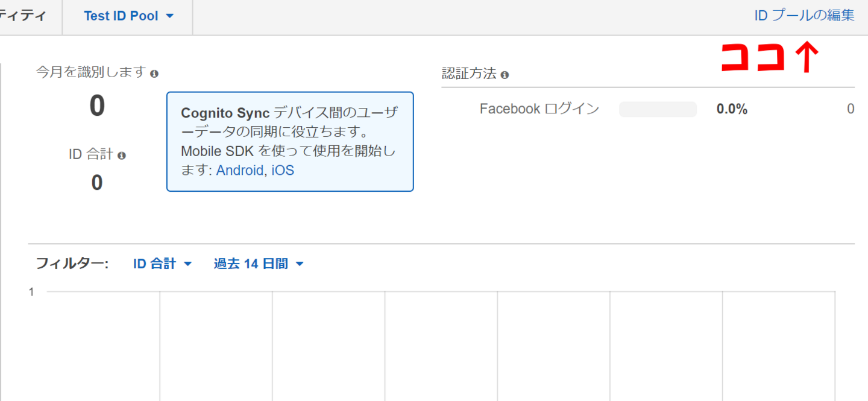
Task: Click the Cognito Sync information box
Action: [290, 141]
